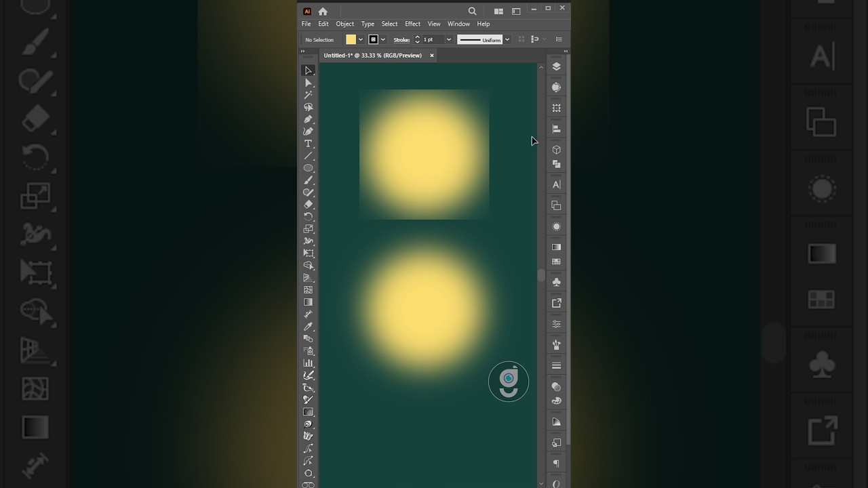
Task: Click the stroke weight stepper arrows
Action: [417, 39]
